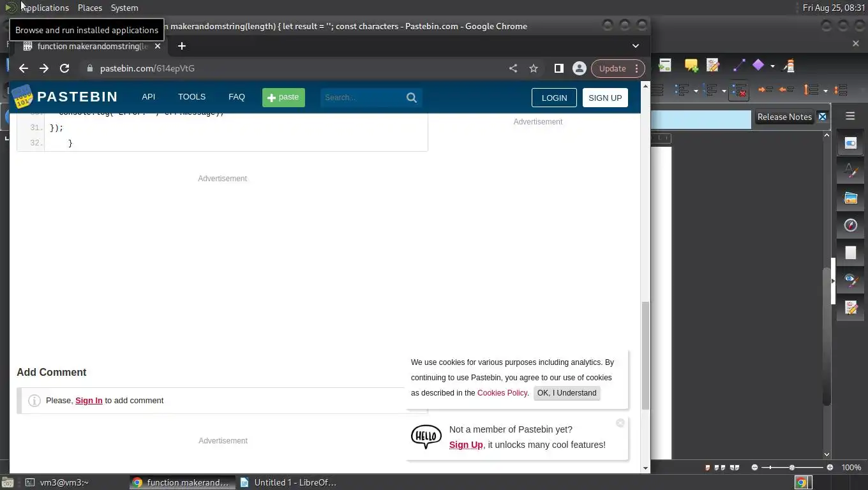This screenshot has width=868, height=490.
Task: Choose the basic shapes diamond tool
Action: (758, 65)
